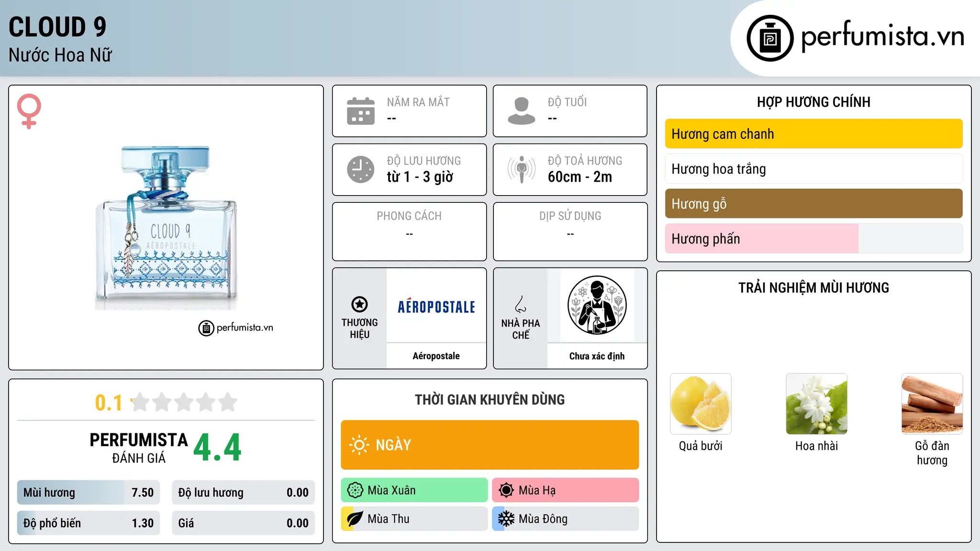Click the clock icon for Độ lưu hương
980x551 pixels.
pos(361,169)
